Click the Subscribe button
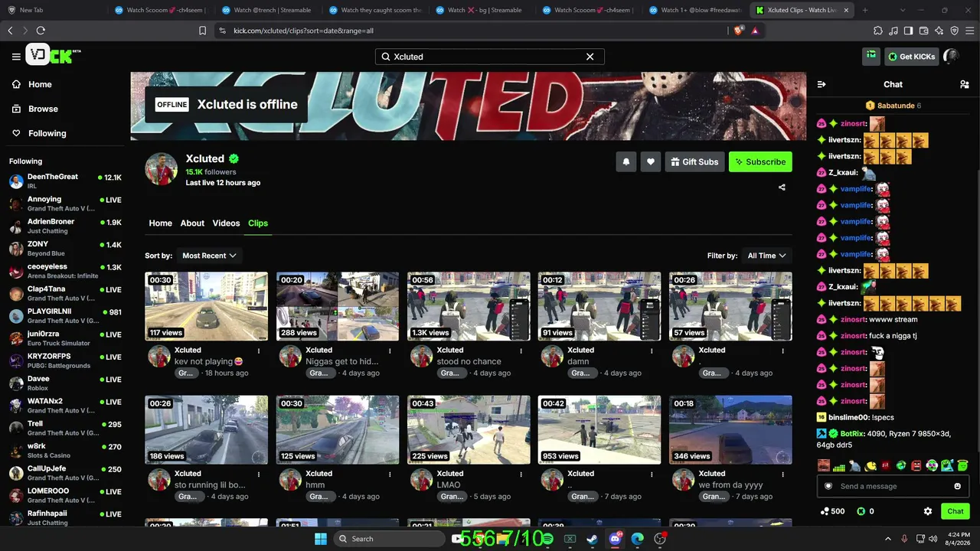The height and width of the screenshot is (551, 980). tap(760, 161)
